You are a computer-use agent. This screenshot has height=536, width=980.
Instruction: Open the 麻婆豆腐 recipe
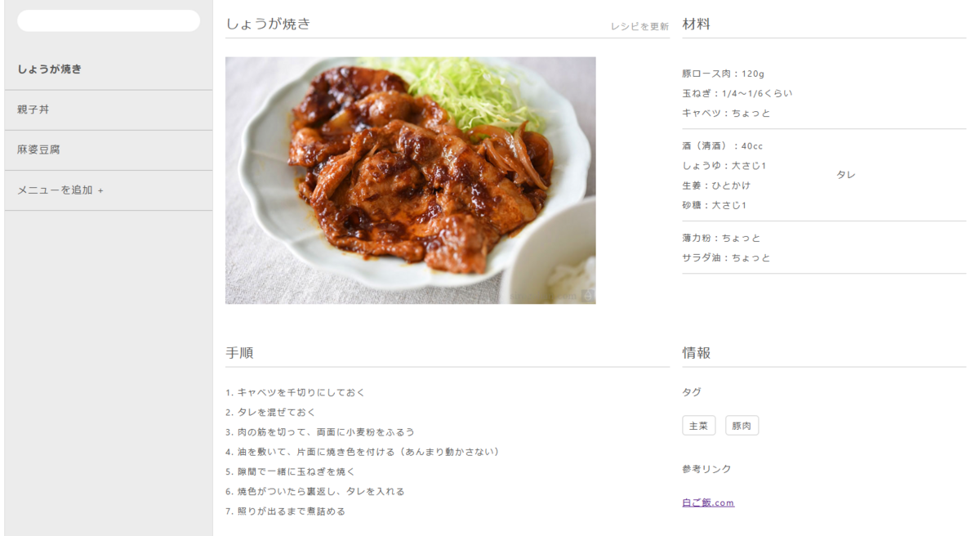[x=109, y=150]
